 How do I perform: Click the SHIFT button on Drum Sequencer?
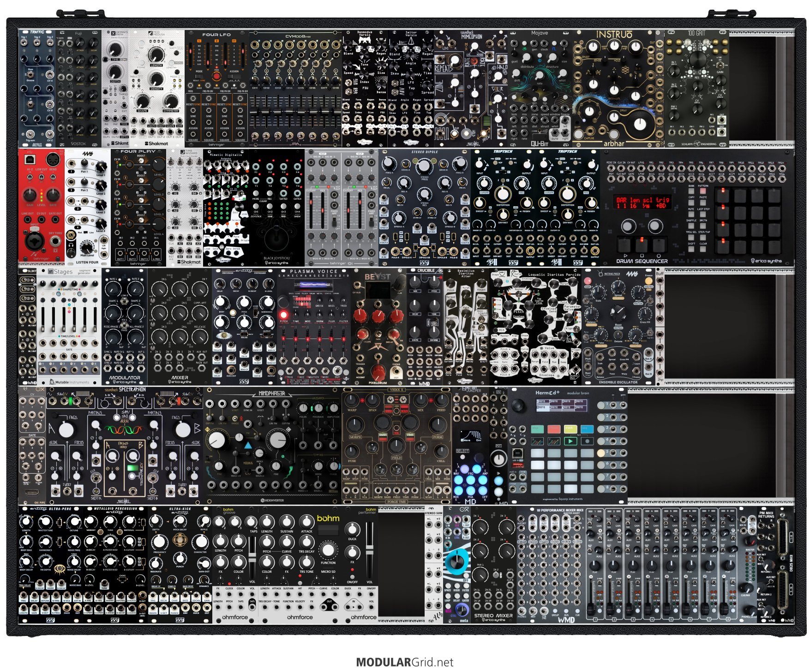(691, 249)
